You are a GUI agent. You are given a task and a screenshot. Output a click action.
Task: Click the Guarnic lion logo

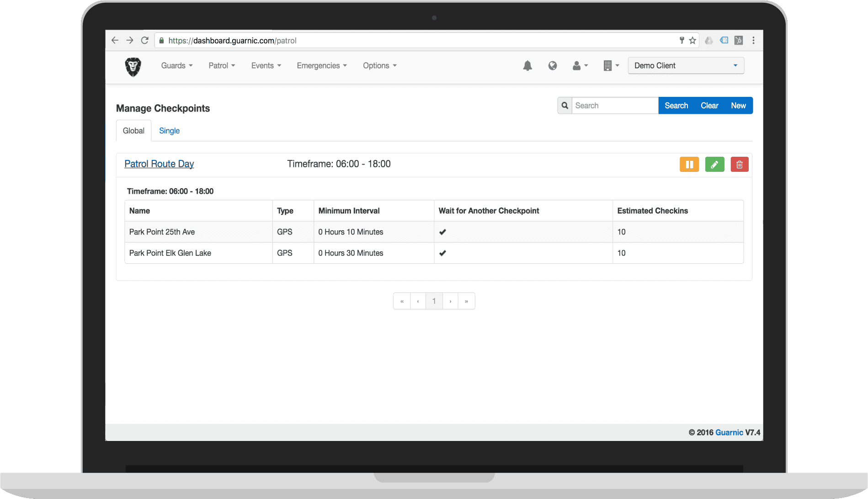pos(133,67)
